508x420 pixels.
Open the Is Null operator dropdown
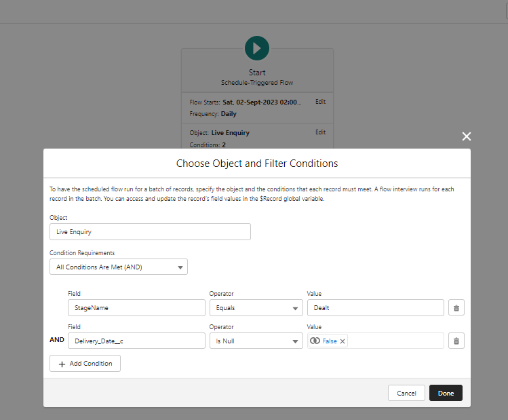tap(256, 341)
